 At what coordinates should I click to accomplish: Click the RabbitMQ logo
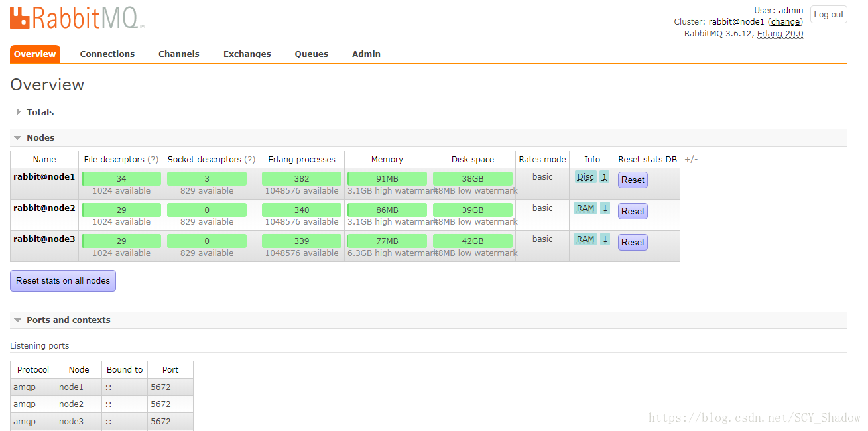click(77, 17)
